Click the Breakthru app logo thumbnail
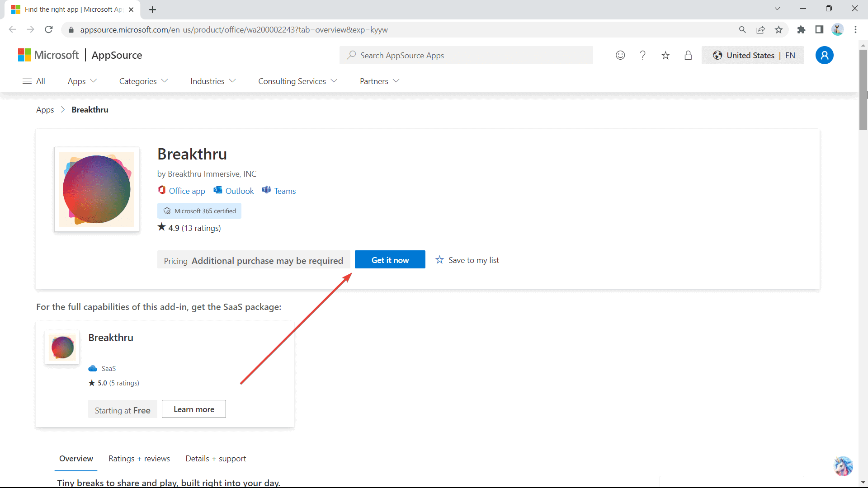The height and width of the screenshot is (488, 868). [x=96, y=189]
